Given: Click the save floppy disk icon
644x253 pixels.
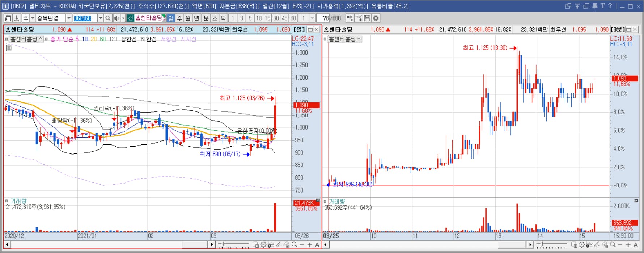Looking at the screenshot, I should tap(367, 18).
